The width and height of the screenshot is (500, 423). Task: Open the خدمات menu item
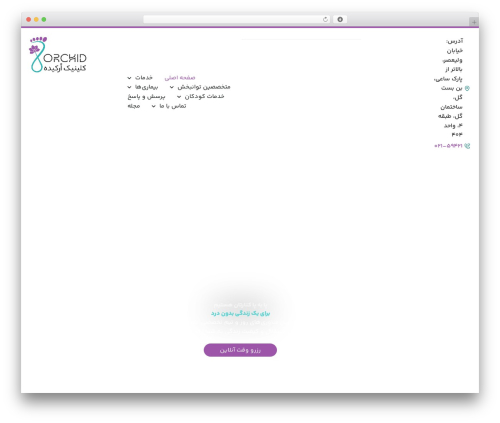coord(144,78)
